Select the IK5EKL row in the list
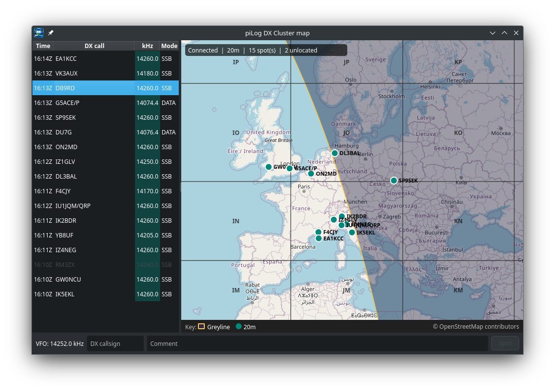 (106, 294)
